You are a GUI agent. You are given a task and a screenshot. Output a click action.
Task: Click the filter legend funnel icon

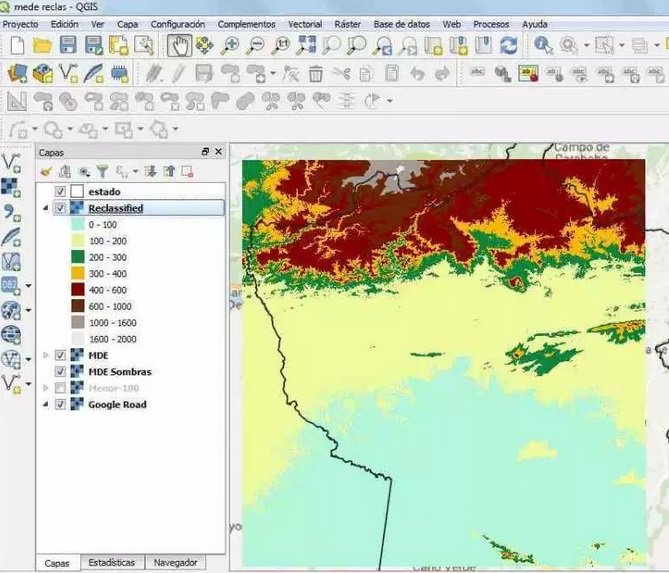point(102,172)
